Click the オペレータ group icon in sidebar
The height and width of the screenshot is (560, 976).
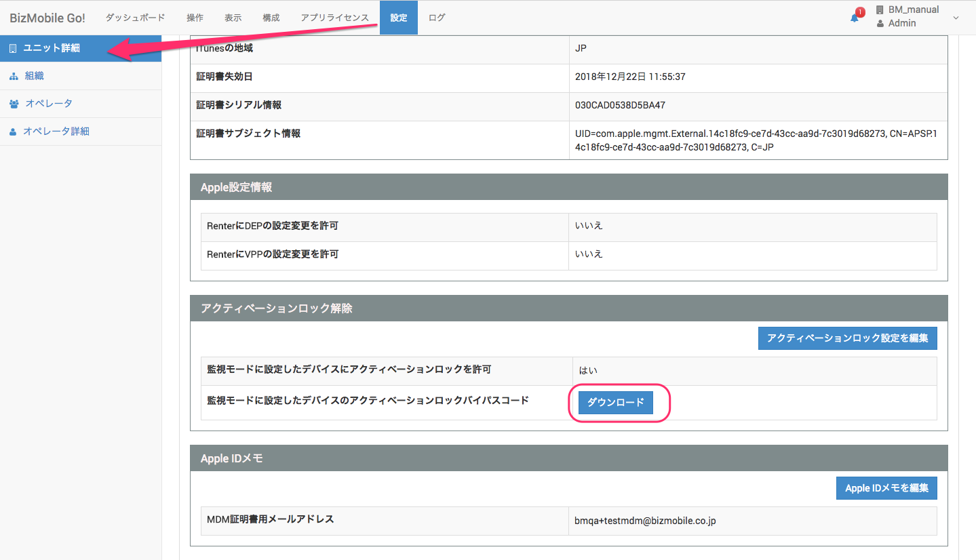coord(14,104)
